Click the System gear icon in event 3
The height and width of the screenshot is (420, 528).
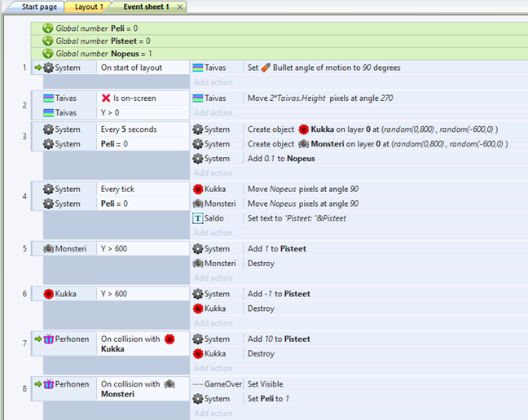(x=49, y=129)
